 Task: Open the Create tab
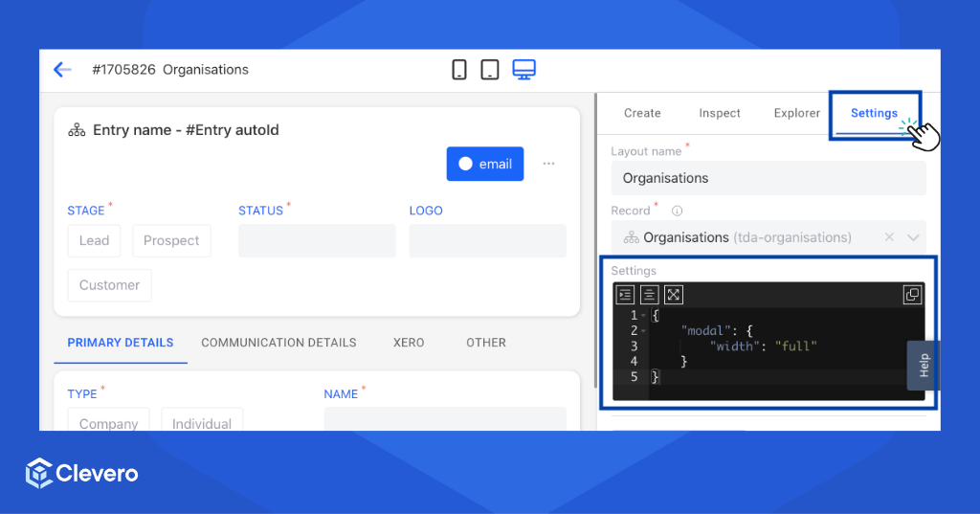click(x=642, y=113)
